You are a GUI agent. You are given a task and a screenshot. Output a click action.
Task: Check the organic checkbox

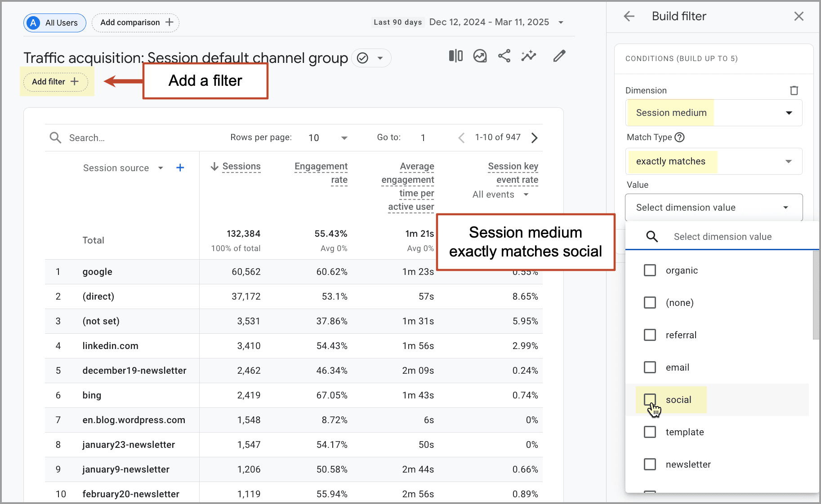coord(650,270)
